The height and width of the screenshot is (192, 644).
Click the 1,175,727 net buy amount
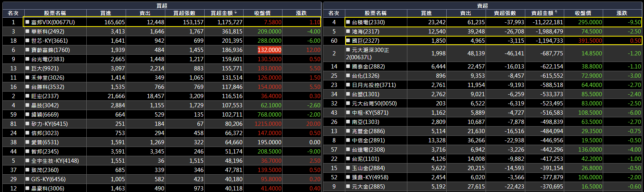230,22
